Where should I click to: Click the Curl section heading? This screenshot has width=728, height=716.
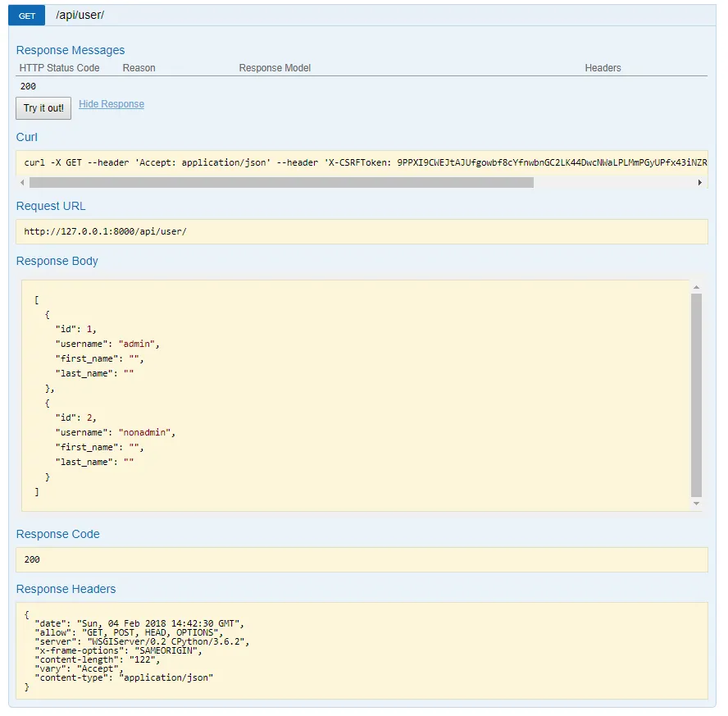27,137
